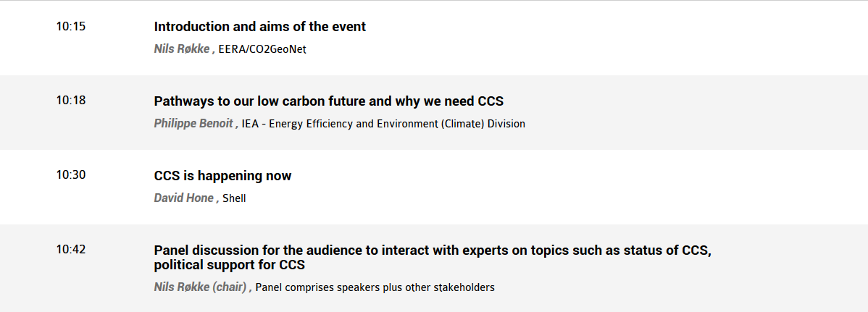Select Nils Røkke (chair) name
This screenshot has width=868, height=312.
200,287
